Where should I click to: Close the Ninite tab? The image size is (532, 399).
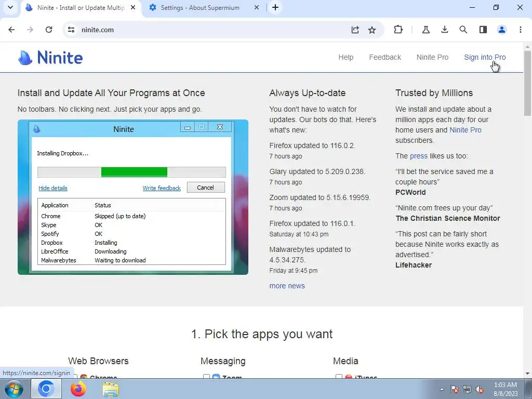[133, 7]
